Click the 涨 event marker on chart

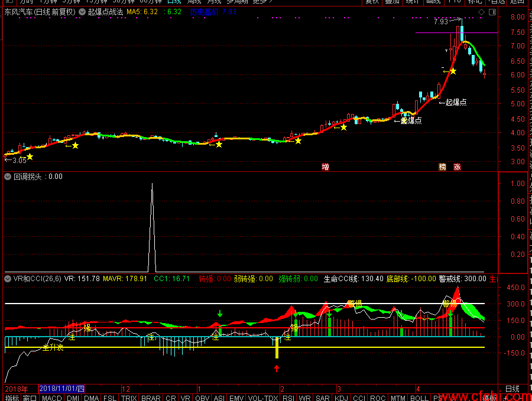pos(457,167)
